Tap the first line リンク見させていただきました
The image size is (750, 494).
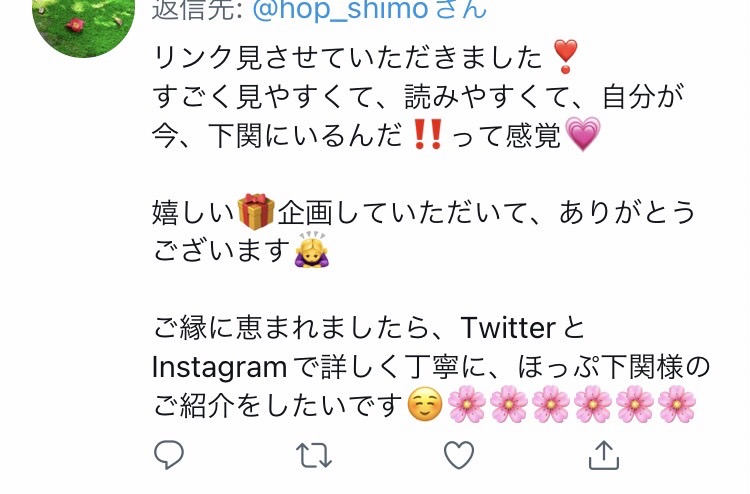coord(347,57)
